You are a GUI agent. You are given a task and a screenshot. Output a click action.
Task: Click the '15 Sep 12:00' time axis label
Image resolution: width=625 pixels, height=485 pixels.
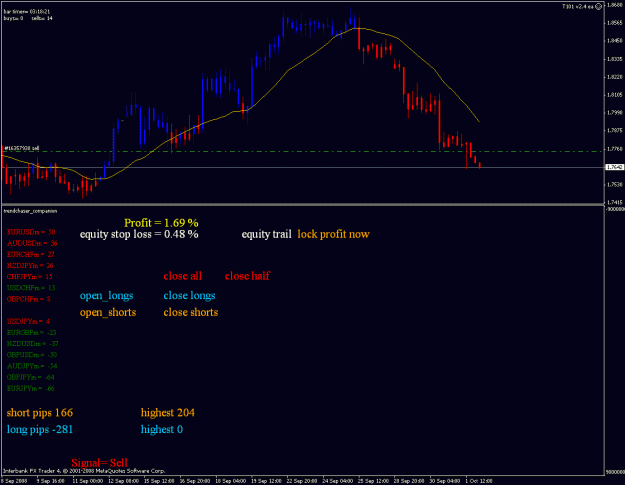point(159,481)
